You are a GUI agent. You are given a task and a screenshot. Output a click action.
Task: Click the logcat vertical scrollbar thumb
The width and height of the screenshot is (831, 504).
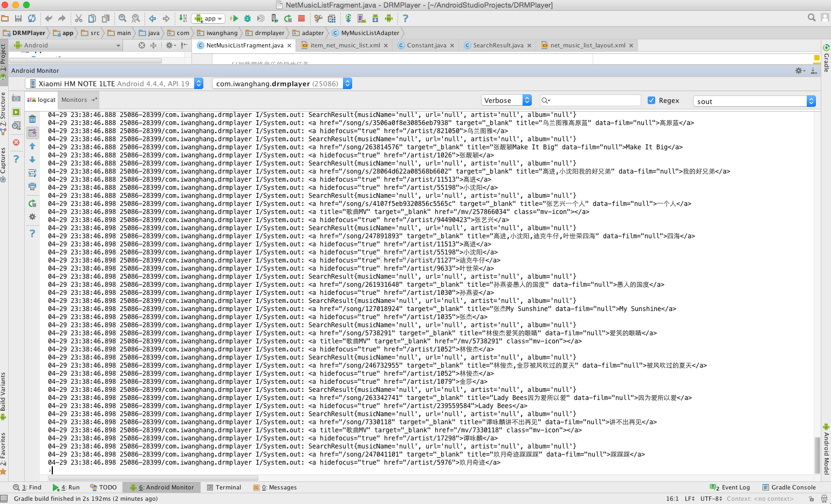tap(818, 453)
